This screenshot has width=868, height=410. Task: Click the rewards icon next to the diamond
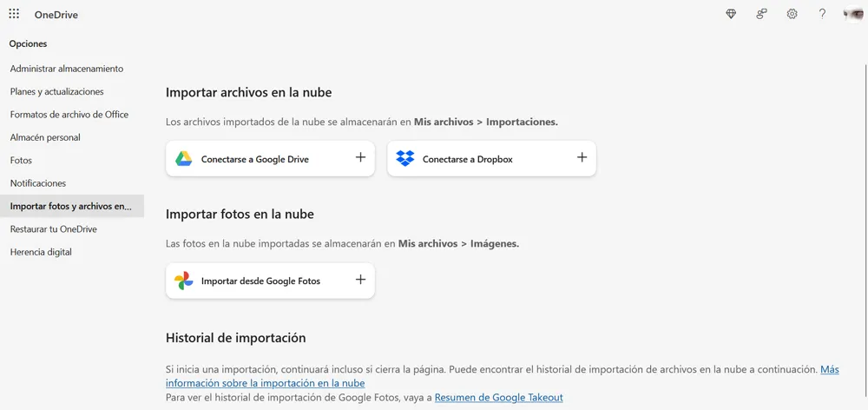pos(761,14)
